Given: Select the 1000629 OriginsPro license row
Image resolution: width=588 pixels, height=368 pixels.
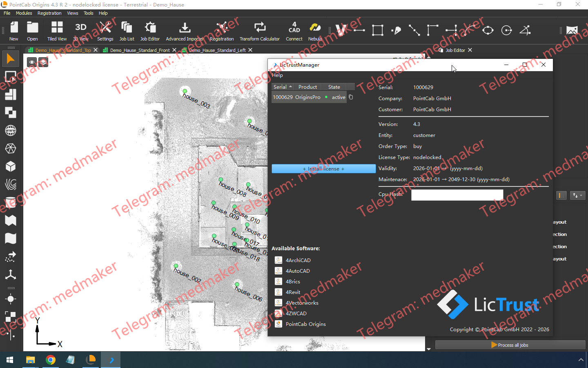Looking at the screenshot, I should click(309, 97).
